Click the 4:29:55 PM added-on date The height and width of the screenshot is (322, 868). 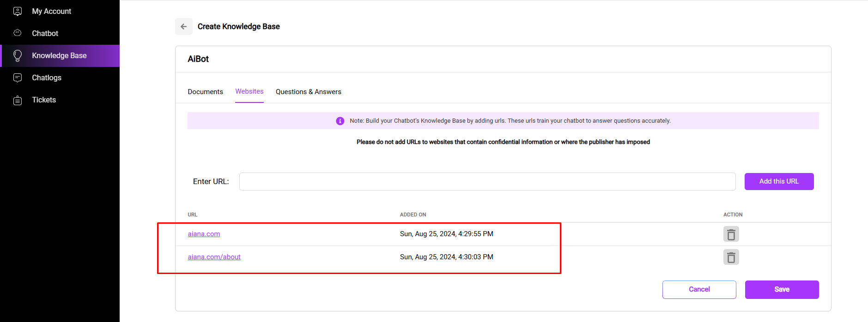point(447,234)
